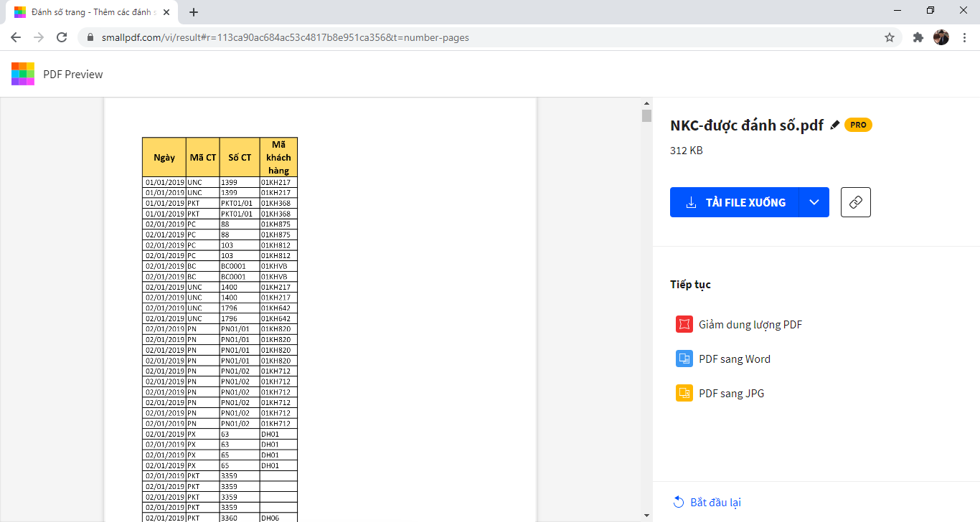Viewport: 980px width, 522px height.
Task: Download the file with TẢI FILE XUỐNG
Action: [735, 202]
